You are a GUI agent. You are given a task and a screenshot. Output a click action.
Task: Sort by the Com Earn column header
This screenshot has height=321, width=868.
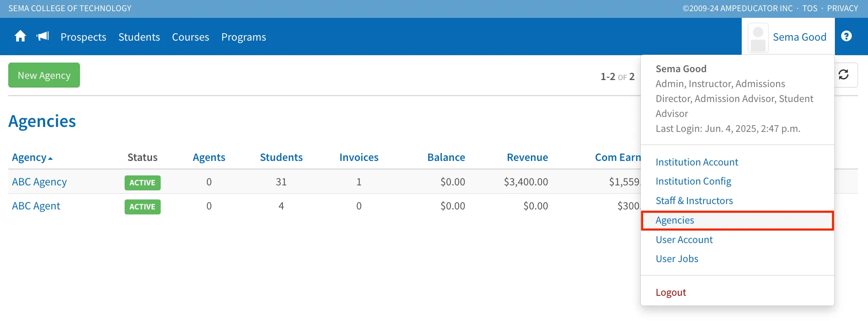coord(617,157)
